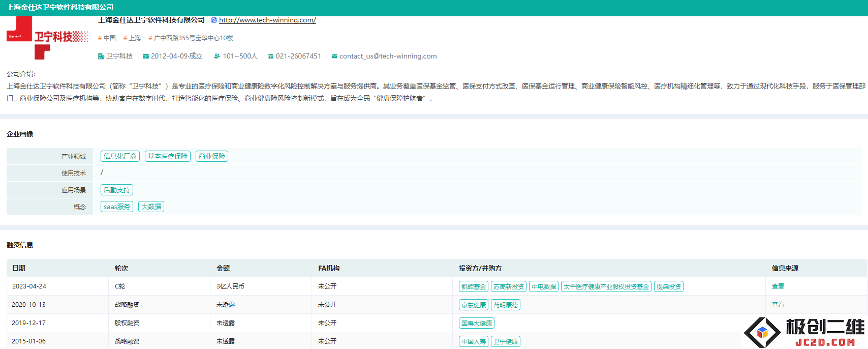Select the # 中国 location tag
Viewport: 868px width, 349px height.
tap(107, 38)
